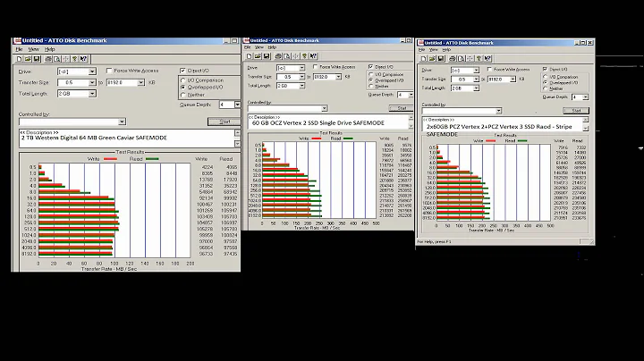Screen dimensions: 644x361
Task: Click context Help icon in Vertex 2 Single Drive window
Action: pyautogui.click(x=313, y=56)
